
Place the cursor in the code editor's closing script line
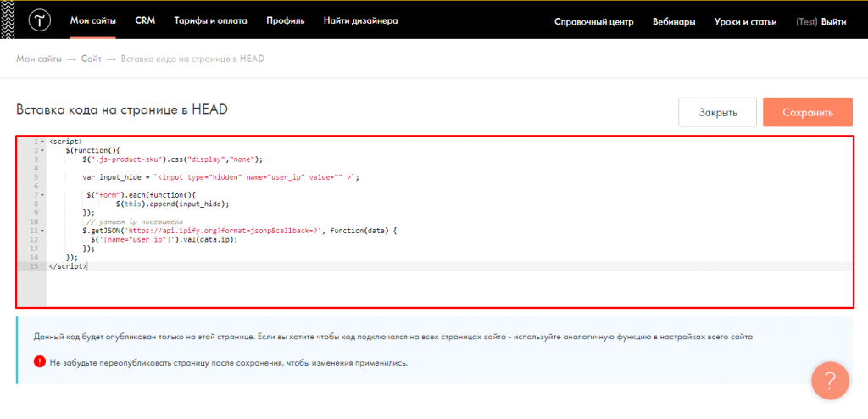pos(449,266)
